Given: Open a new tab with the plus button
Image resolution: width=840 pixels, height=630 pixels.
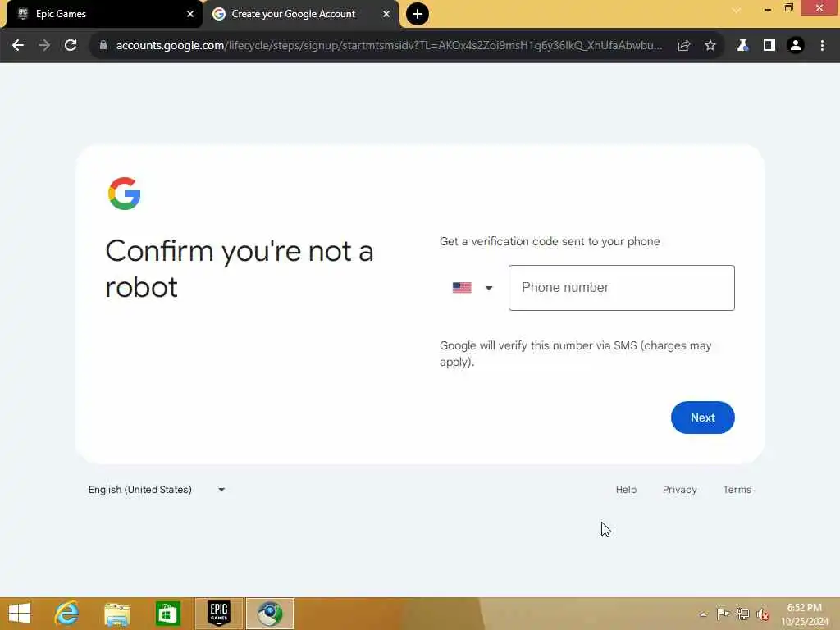Looking at the screenshot, I should (x=418, y=14).
